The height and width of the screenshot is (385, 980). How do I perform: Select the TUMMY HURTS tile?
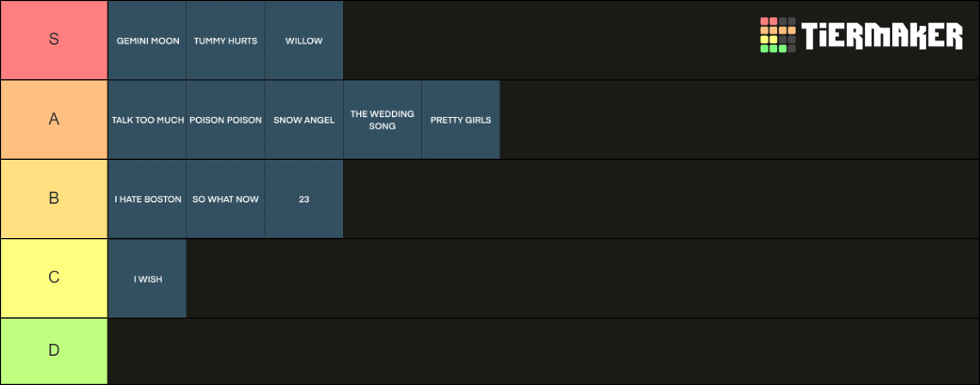[x=225, y=40]
